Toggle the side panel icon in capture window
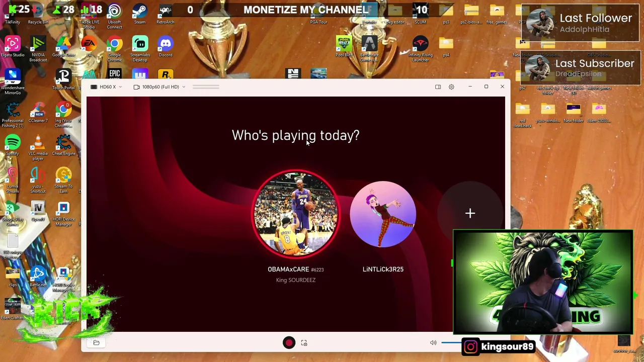The width and height of the screenshot is (644, 362). click(x=438, y=87)
